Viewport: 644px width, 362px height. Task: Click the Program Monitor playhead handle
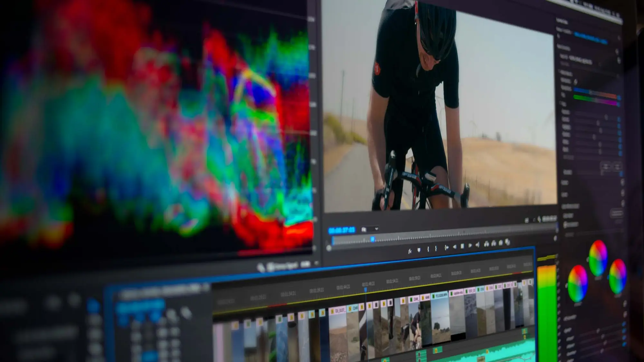[x=373, y=239]
